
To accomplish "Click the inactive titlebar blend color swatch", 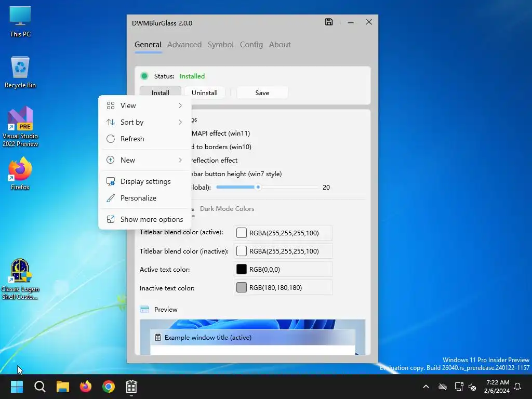I will pos(241,251).
